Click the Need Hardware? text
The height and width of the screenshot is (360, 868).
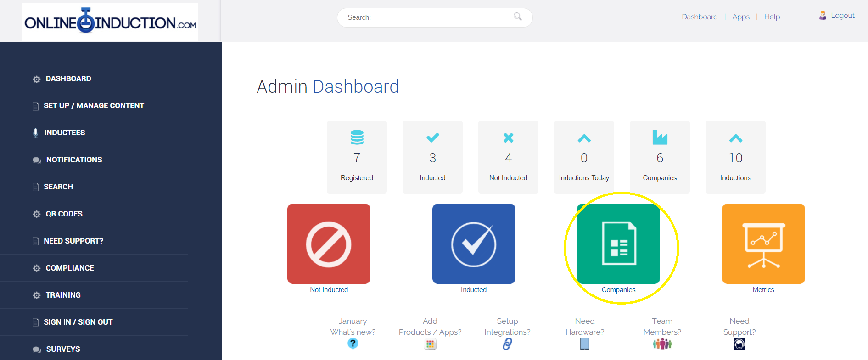pos(585,327)
